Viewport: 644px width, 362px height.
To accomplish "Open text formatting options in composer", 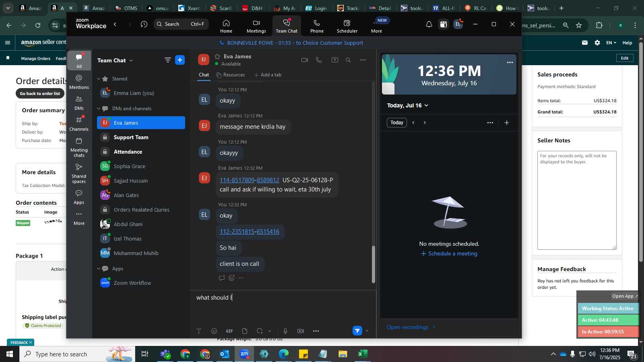I will [x=199, y=331].
